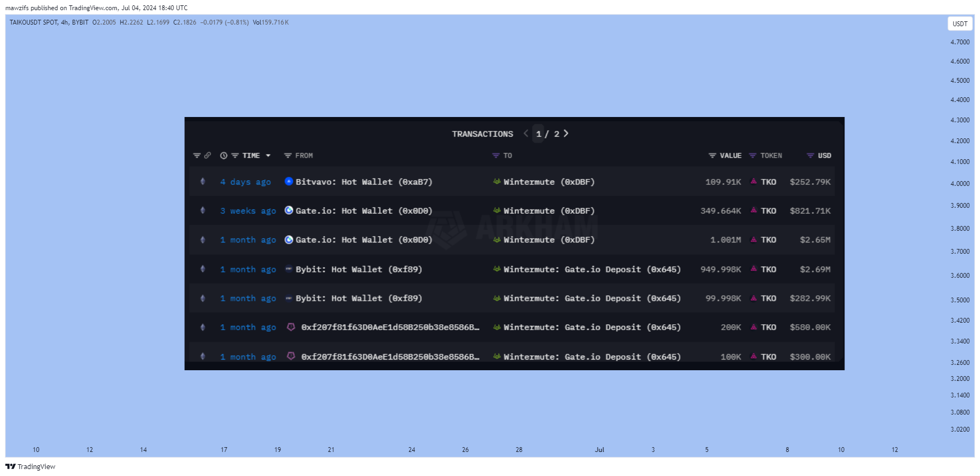Image resolution: width=980 pixels, height=476 pixels.
Task: Click the Wintermute icon in the 109.91K row
Action: (x=497, y=181)
